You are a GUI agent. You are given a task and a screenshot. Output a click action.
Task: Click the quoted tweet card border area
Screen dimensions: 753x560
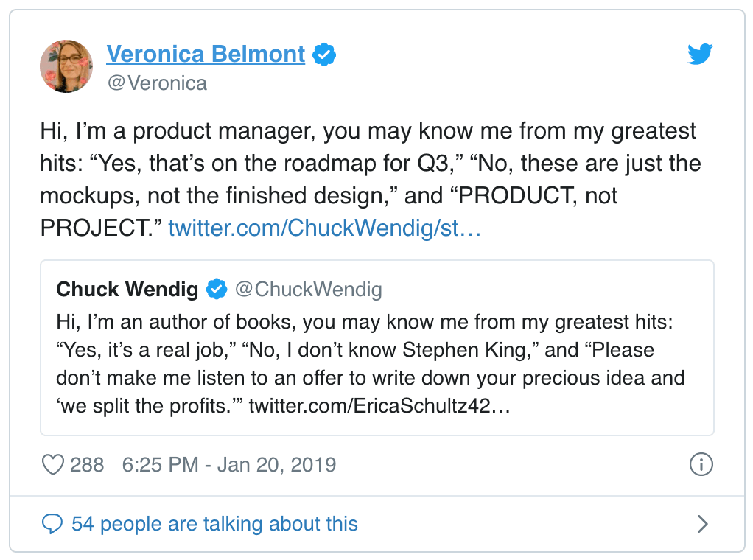377,348
